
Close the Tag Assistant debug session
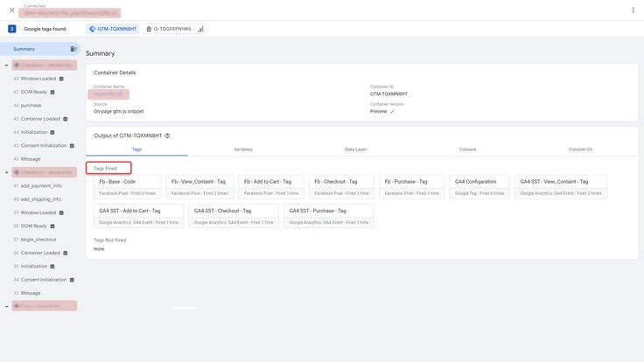[12, 10]
